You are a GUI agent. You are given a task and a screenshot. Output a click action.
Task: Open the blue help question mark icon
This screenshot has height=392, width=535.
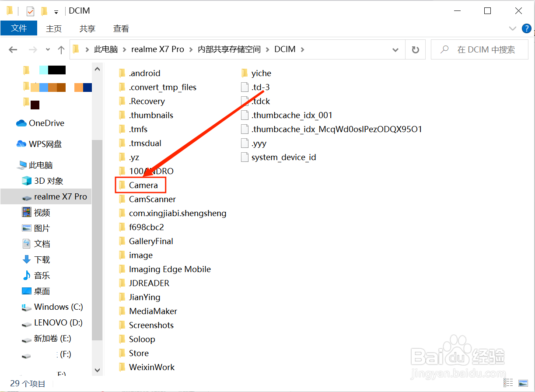(x=527, y=29)
